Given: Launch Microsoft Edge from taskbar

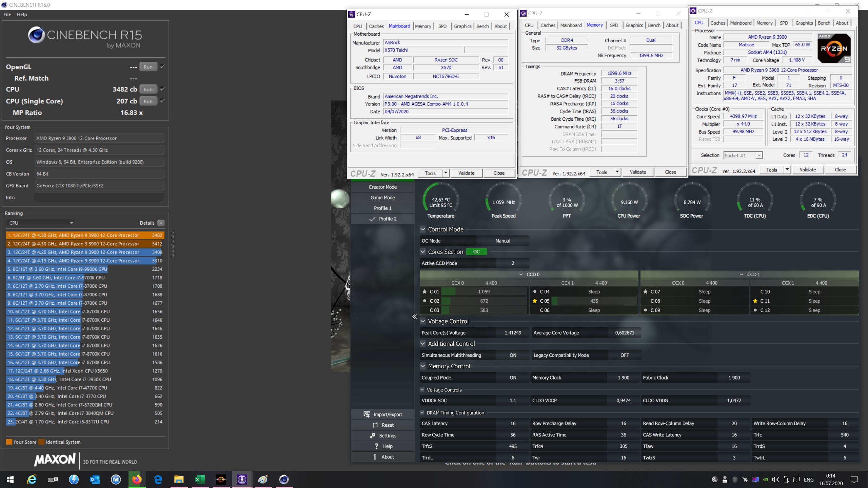Looking at the screenshot, I should 158,479.
